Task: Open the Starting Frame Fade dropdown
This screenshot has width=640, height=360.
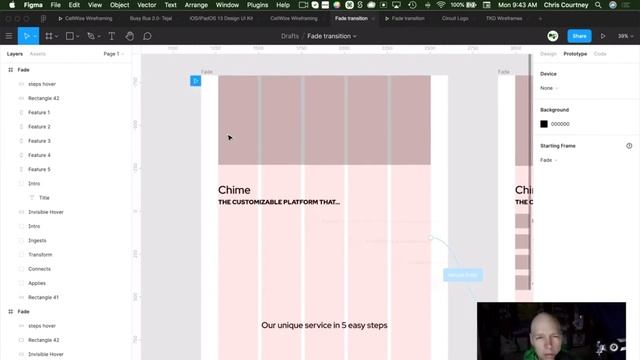Action: coord(549,160)
